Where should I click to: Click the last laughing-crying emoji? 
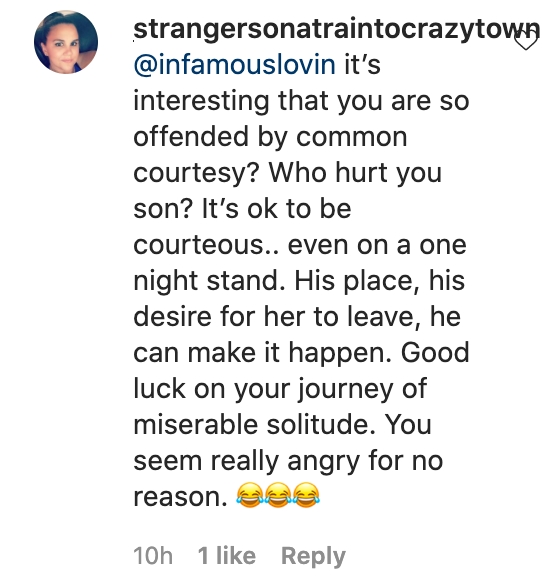[306, 495]
